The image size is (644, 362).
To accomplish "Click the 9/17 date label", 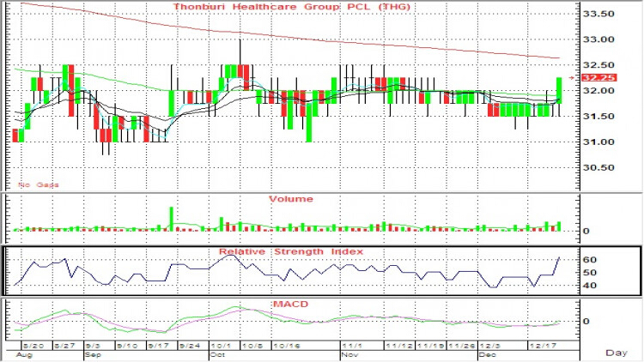I will (159, 346).
